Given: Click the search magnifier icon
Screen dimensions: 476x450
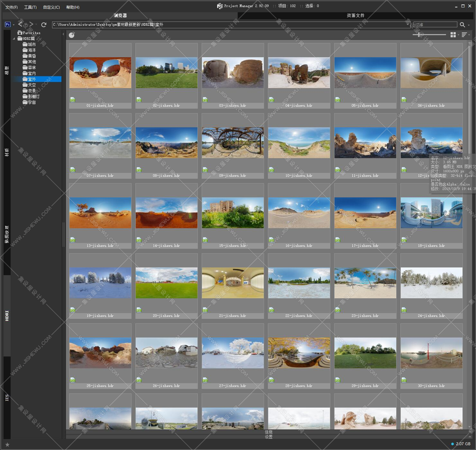Looking at the screenshot, I should (x=462, y=24).
